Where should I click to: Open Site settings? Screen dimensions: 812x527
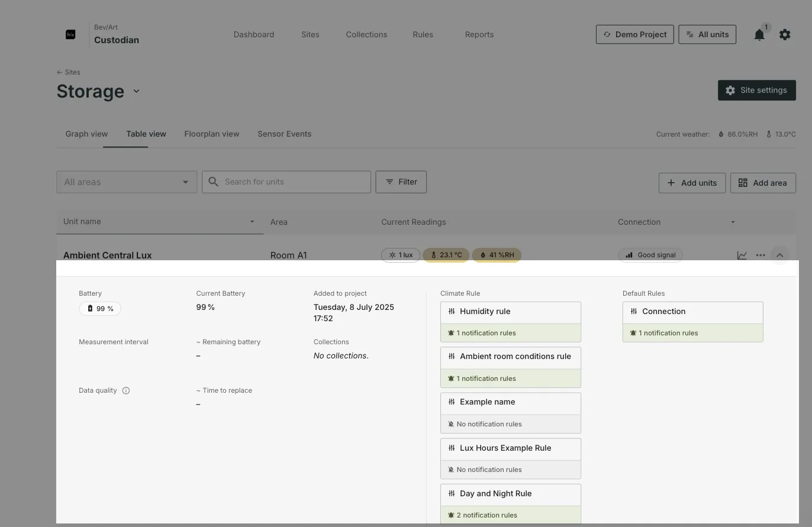[757, 90]
